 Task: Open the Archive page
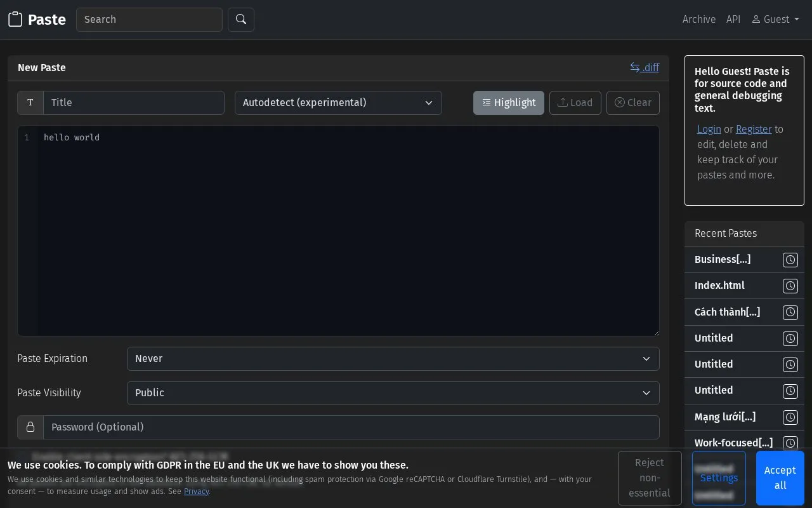(x=699, y=20)
